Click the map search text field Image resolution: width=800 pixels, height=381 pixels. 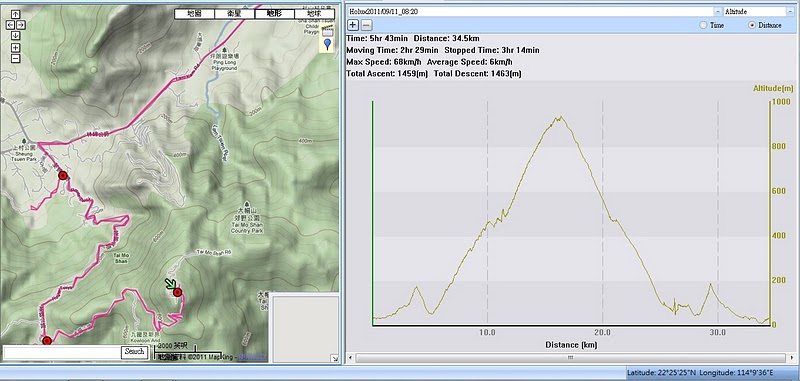click(62, 352)
